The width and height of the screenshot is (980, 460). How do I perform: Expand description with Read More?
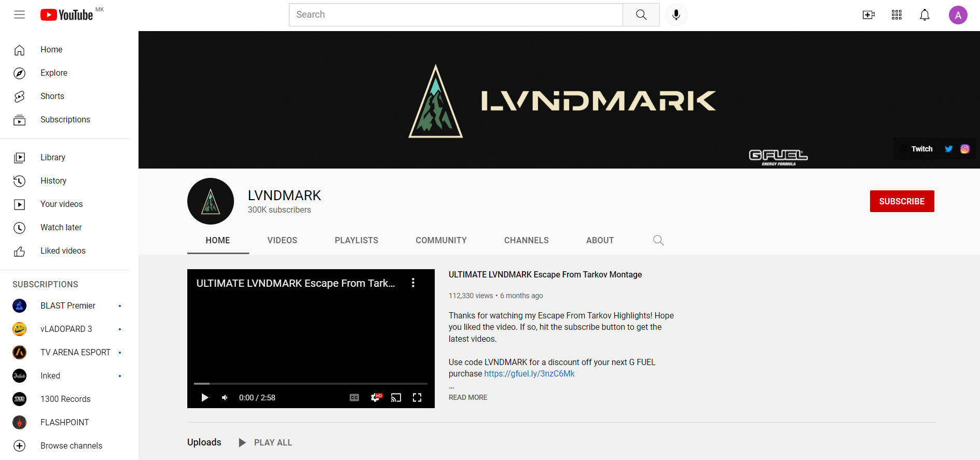click(468, 397)
